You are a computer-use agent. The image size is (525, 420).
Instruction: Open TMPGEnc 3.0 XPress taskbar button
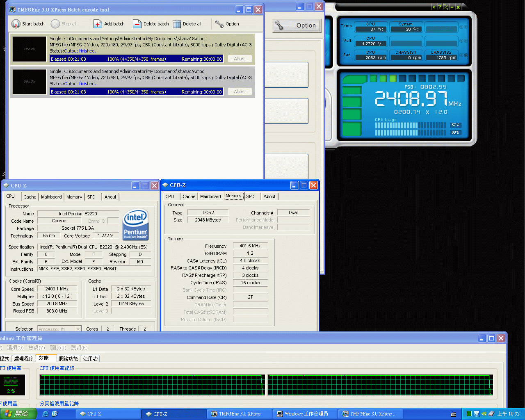point(240,414)
